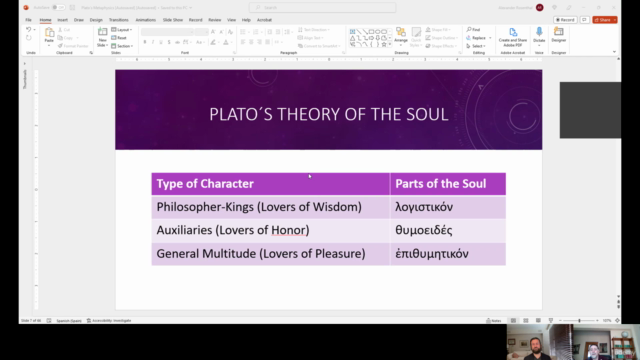Click the table cell Philosopher-Kings (Lovers of Wisdom)
640x360 pixels.
271,207
